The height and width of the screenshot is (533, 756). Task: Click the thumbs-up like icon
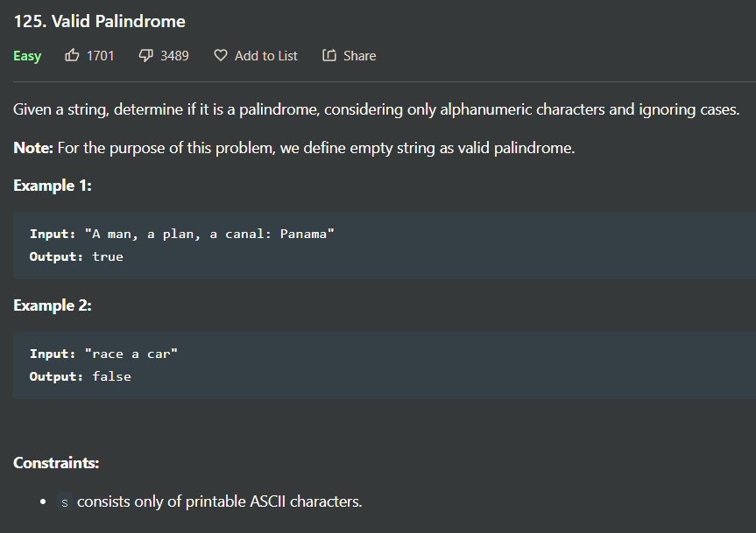tap(72, 55)
